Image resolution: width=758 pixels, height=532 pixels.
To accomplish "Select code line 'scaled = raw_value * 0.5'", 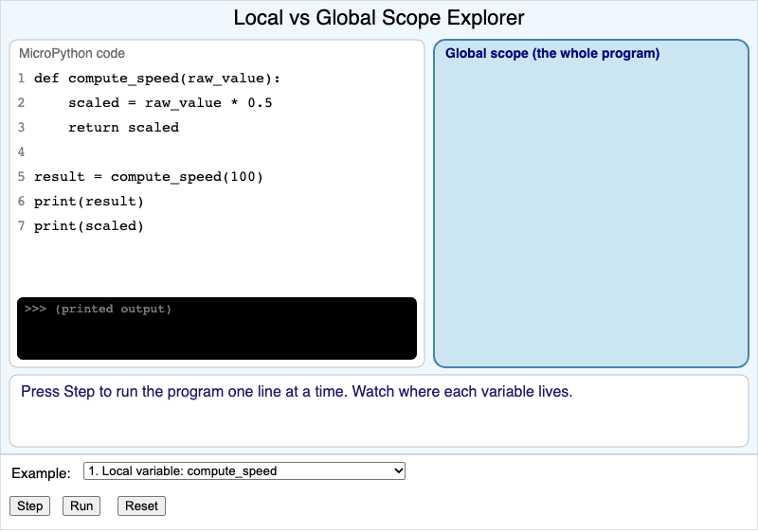I will (x=171, y=103).
